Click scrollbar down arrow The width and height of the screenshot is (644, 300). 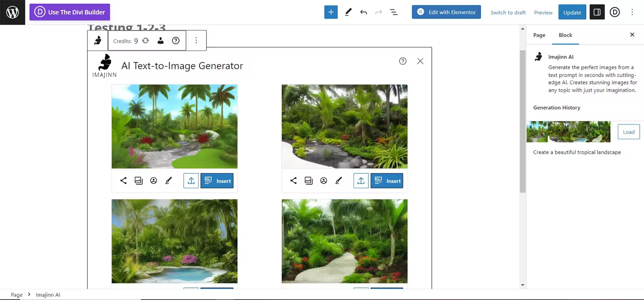(x=523, y=285)
